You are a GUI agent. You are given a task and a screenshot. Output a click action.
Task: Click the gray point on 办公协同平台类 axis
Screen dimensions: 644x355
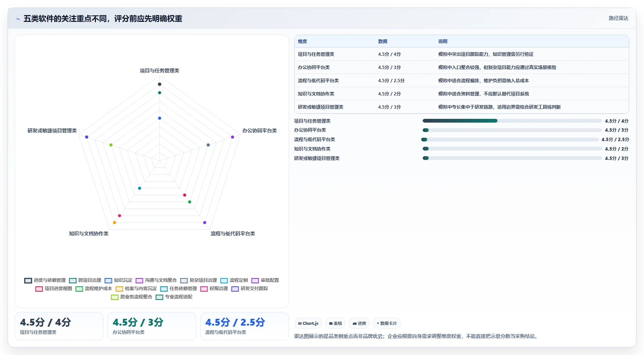(x=208, y=145)
